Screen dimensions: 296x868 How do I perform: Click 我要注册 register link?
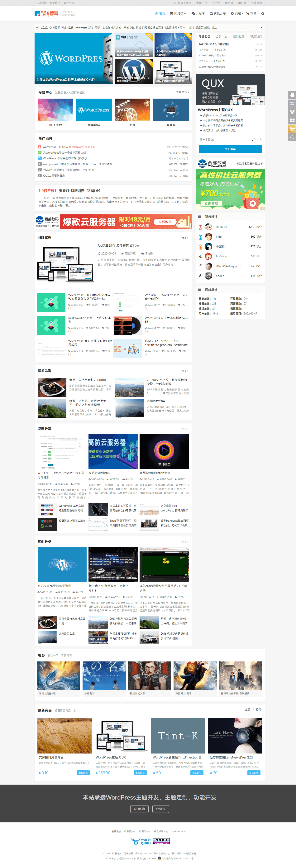tap(55, 3)
